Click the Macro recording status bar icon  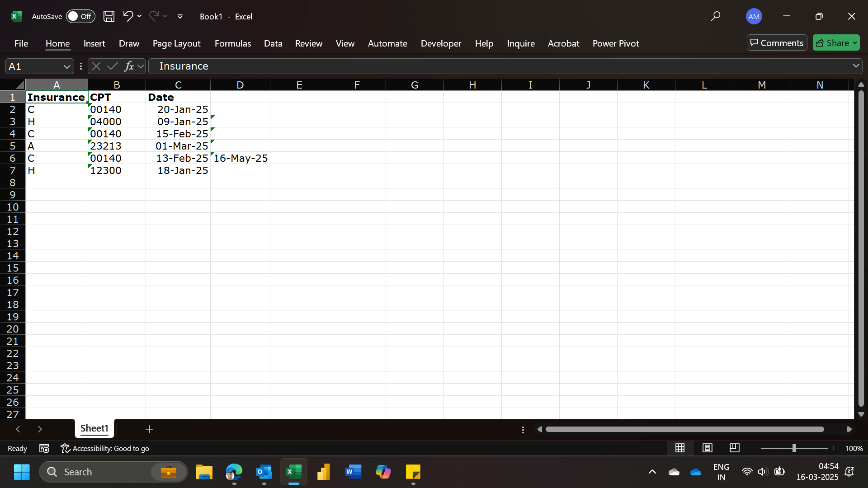click(44, 448)
